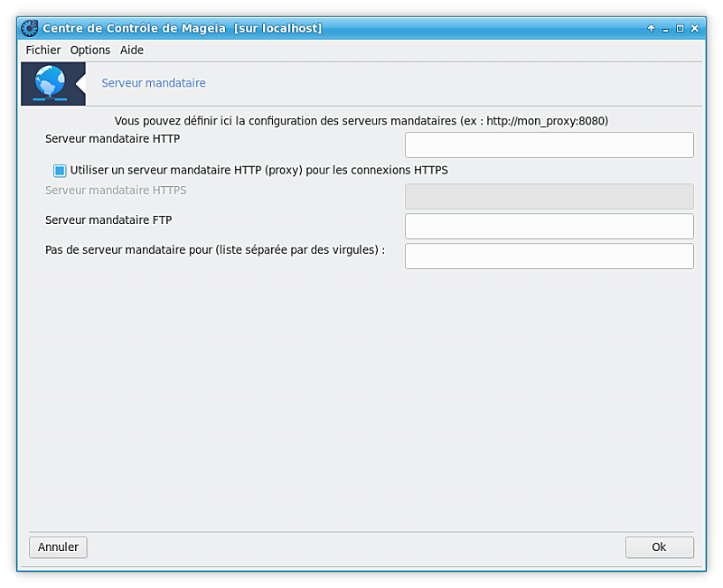
Task: Focus the Serveur mandataire FTP input field
Action: tap(549, 226)
